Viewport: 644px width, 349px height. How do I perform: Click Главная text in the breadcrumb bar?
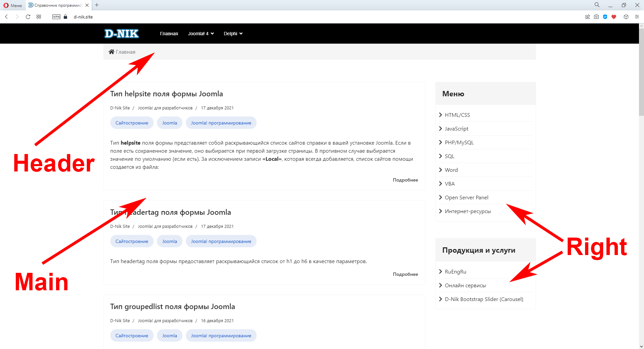pos(125,52)
